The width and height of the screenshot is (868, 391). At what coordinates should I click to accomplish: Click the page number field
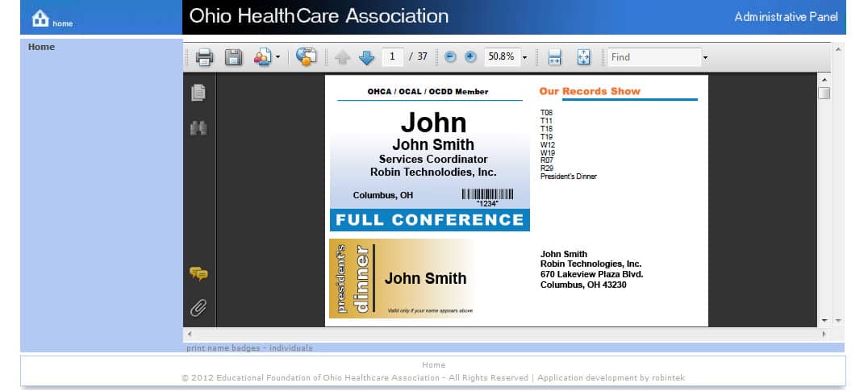tap(393, 56)
